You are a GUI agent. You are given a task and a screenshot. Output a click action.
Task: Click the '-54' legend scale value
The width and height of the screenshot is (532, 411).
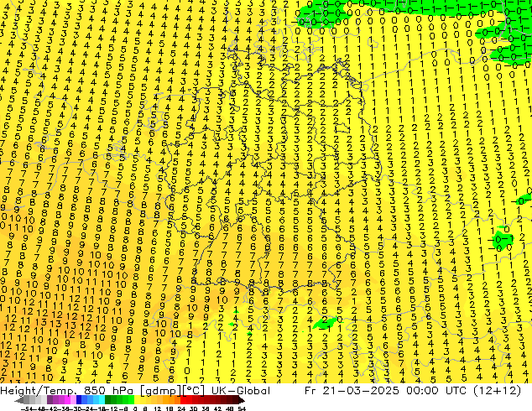click(x=27, y=408)
